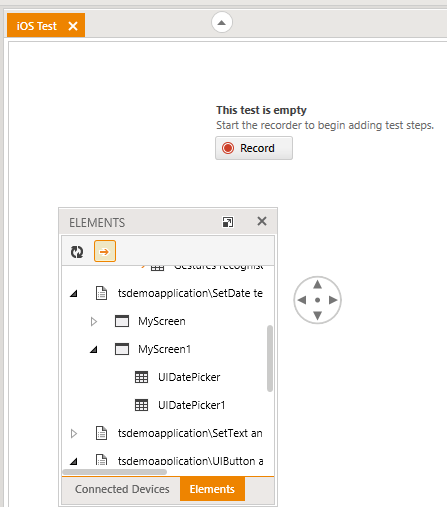The width and height of the screenshot is (447, 507).
Task: Expand the MyScreen tree node
Action: point(94,321)
